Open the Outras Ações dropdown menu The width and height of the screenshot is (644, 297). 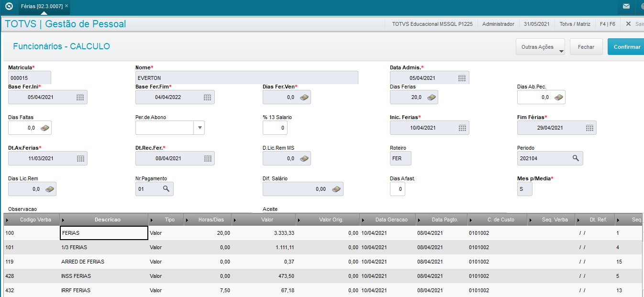540,47
